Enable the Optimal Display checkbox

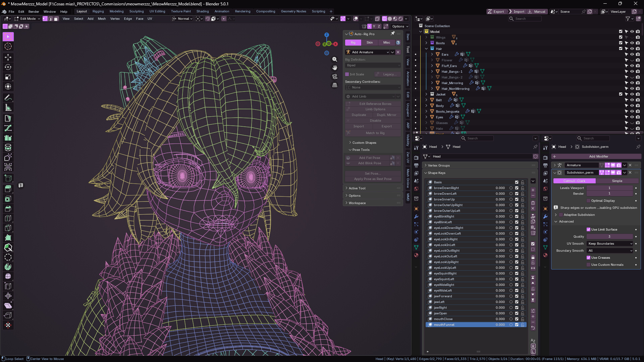pyautogui.click(x=588, y=201)
